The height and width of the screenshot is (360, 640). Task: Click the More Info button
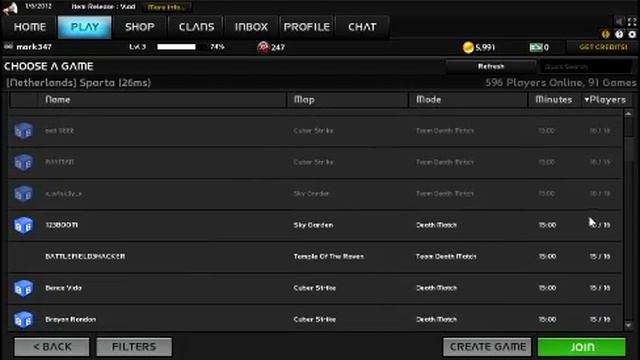tap(166, 7)
